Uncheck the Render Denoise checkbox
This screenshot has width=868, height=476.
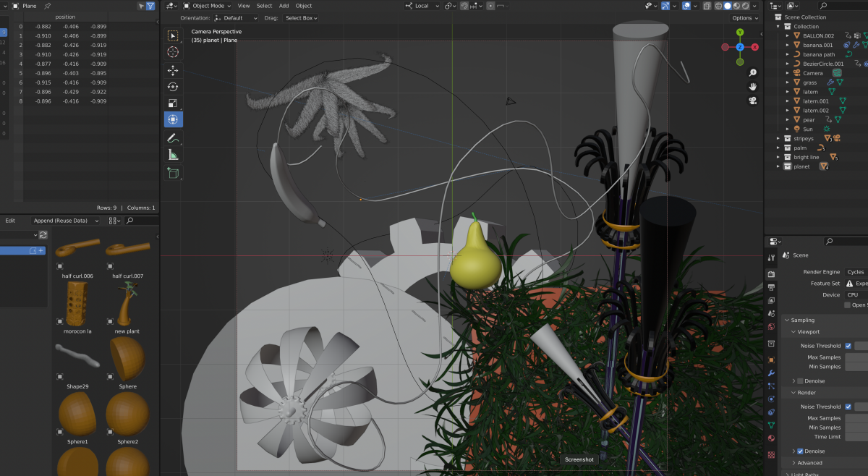pyautogui.click(x=799, y=451)
